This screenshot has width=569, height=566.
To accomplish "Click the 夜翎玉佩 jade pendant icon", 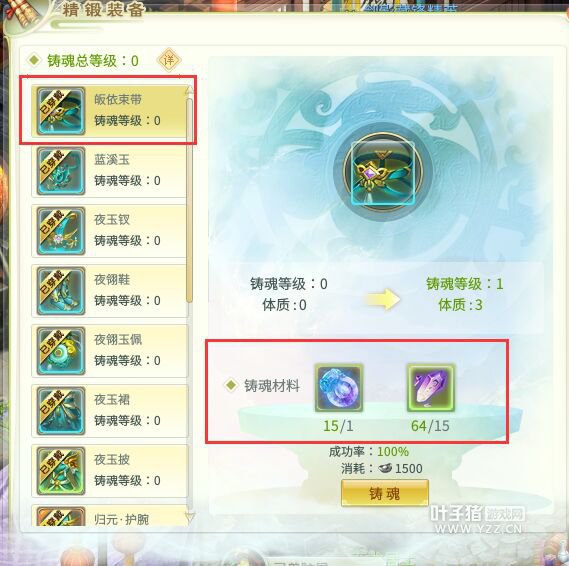I will pyautogui.click(x=61, y=351).
